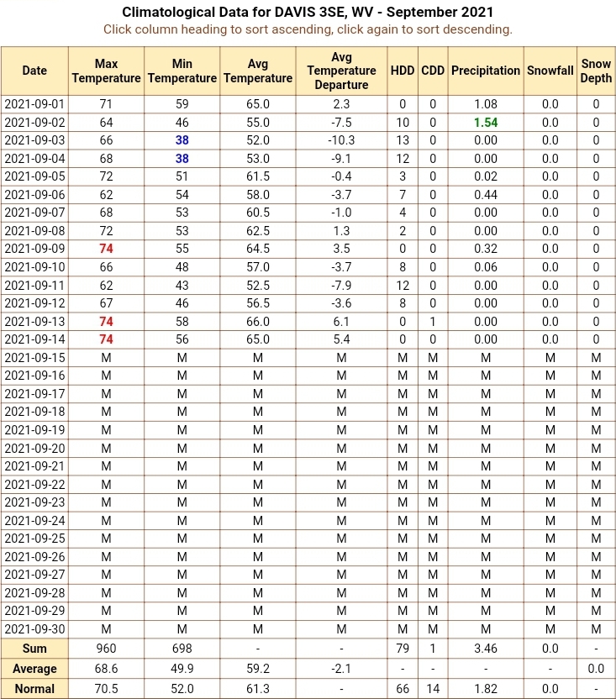
Task: Select the CDD value 1 on 2021-09-13
Action: 433,322
